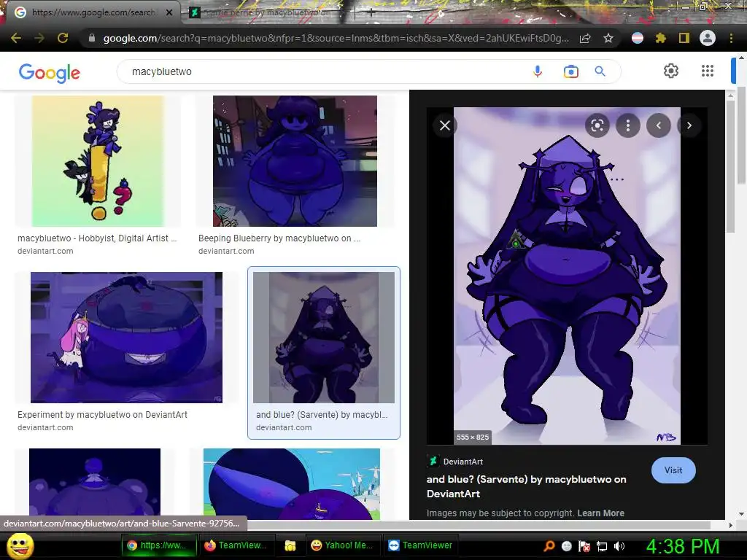
Task: Click Beeping Blueberry by macybluetwo caption
Action: (x=279, y=238)
